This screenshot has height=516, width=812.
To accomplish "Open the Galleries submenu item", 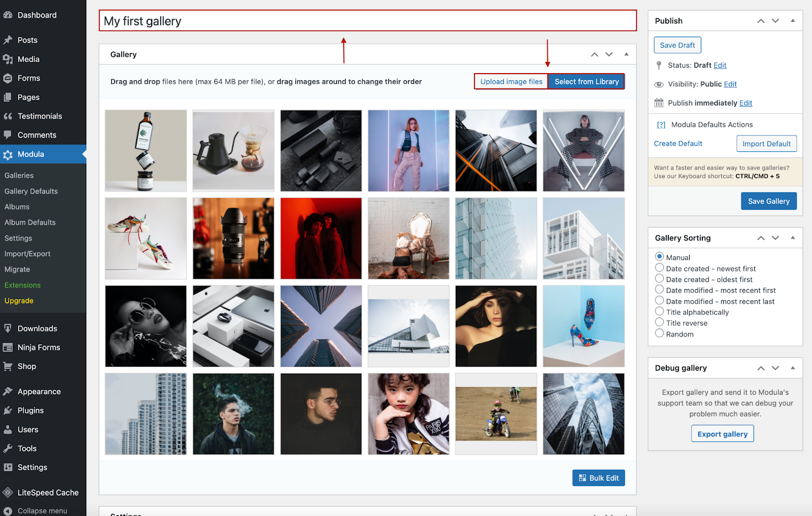I will 19,176.
